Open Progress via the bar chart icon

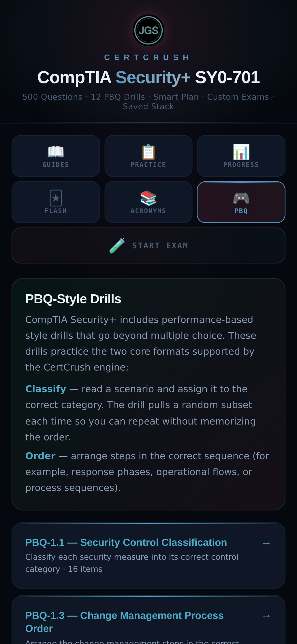tap(241, 152)
